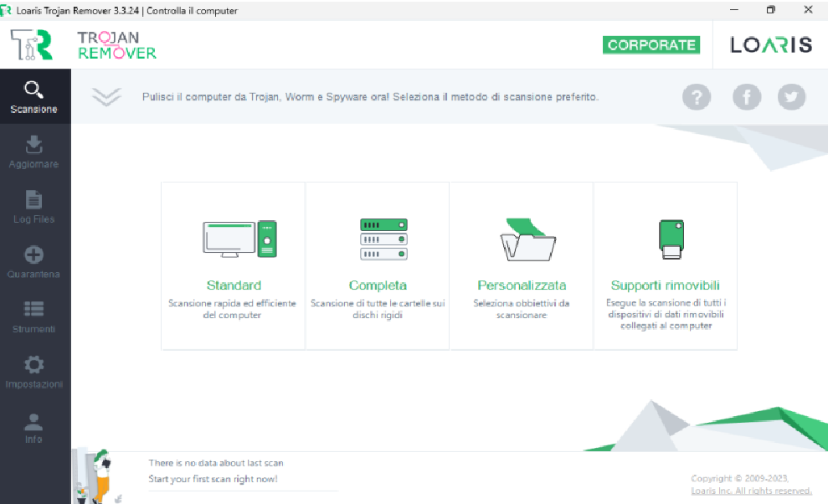
Task: Expand the double chevron arrow in banner
Action: pyautogui.click(x=106, y=97)
